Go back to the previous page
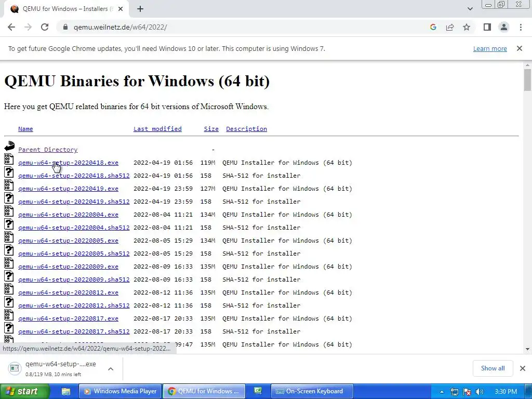 (11, 27)
